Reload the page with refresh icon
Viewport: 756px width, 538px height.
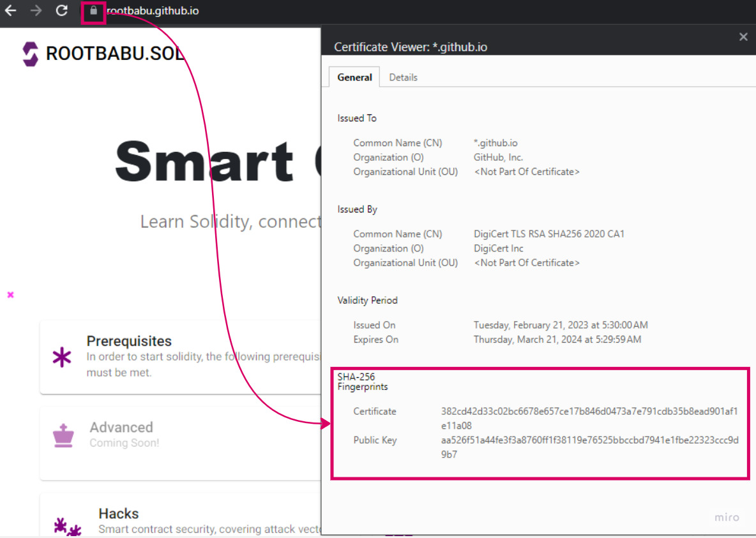coord(61,11)
